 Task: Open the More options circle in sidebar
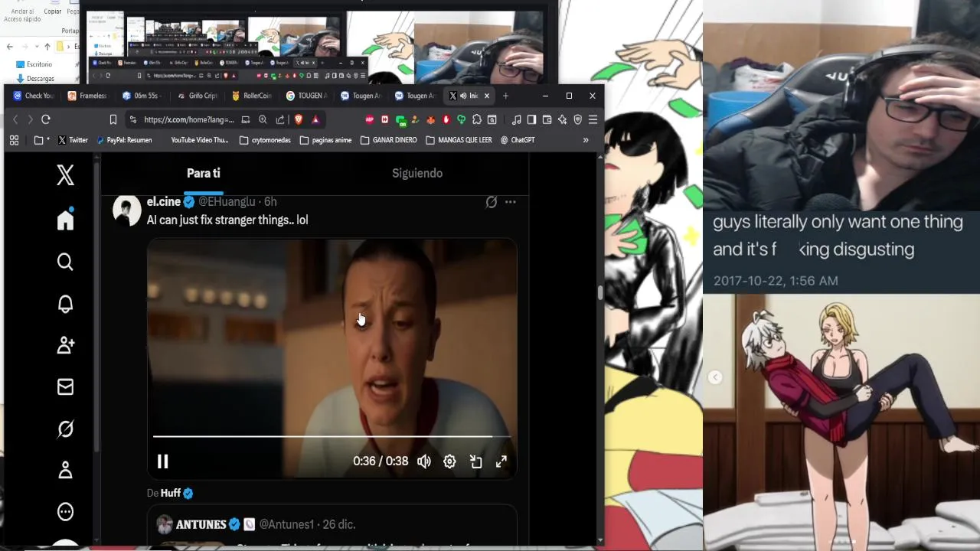click(x=65, y=512)
